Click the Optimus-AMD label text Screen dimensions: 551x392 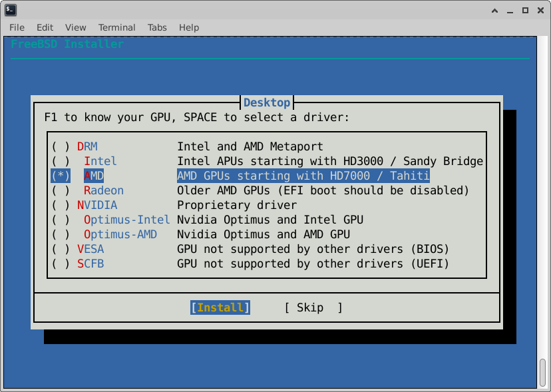[x=120, y=234]
